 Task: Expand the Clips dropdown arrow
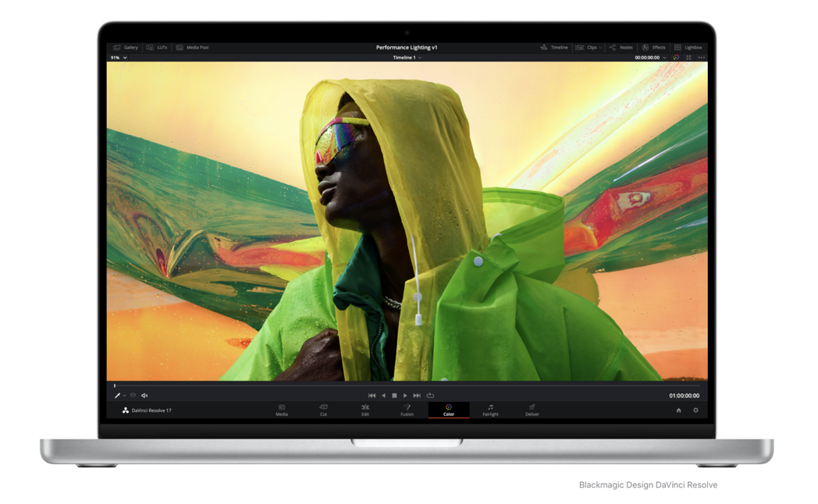601,48
